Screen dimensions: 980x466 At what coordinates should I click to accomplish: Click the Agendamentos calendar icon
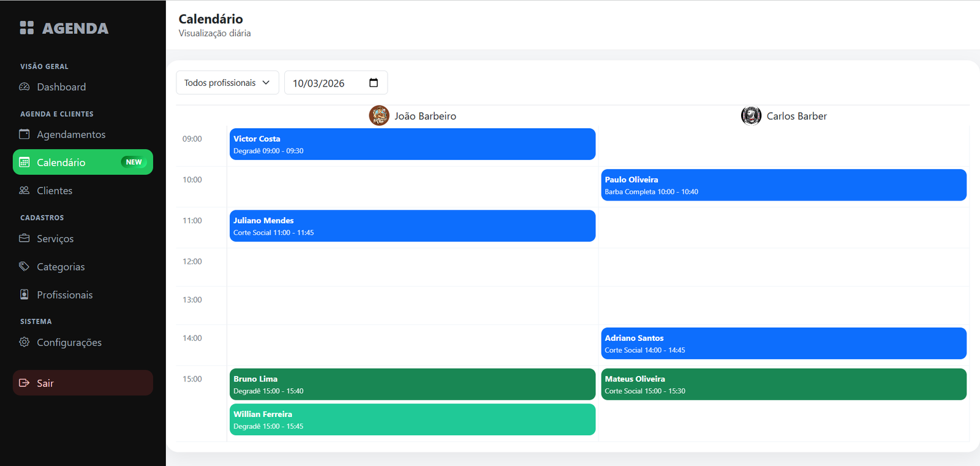[24, 134]
